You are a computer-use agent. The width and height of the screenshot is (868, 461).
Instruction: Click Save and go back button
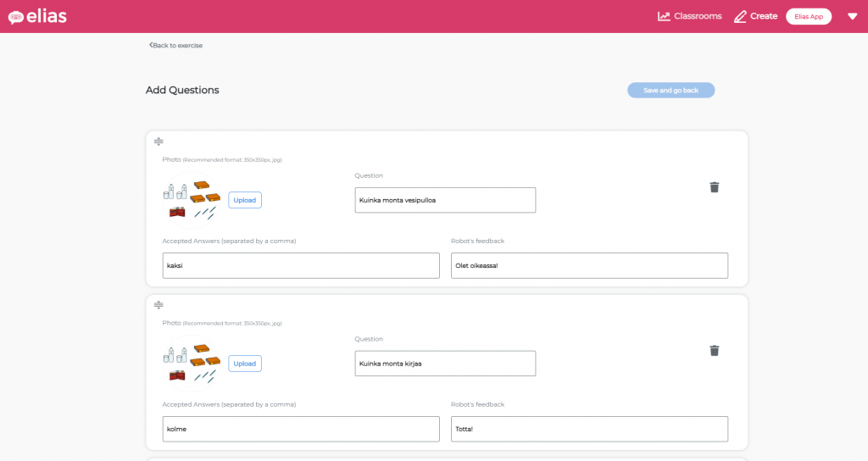click(x=670, y=90)
